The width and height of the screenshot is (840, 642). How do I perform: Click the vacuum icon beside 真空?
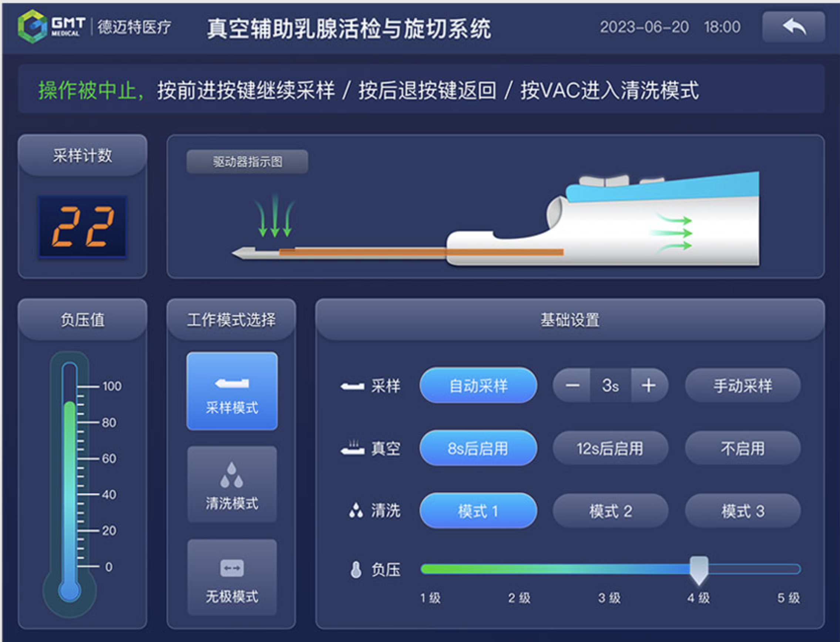click(353, 448)
